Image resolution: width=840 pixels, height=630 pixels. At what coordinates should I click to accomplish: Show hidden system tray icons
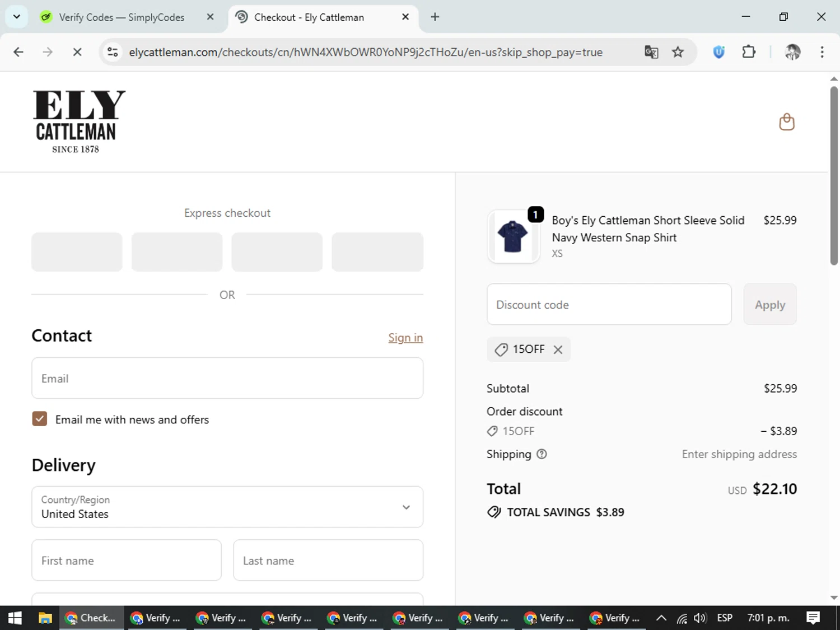point(661,618)
